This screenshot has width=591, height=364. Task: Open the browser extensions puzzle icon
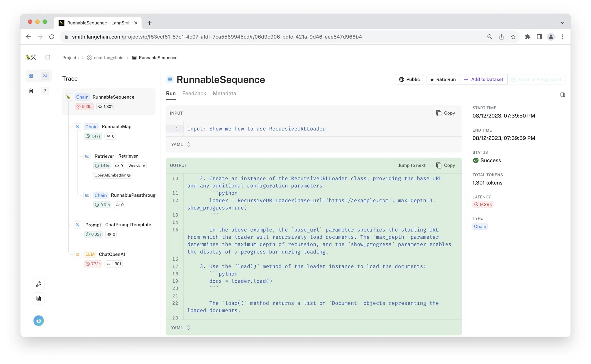click(x=528, y=37)
